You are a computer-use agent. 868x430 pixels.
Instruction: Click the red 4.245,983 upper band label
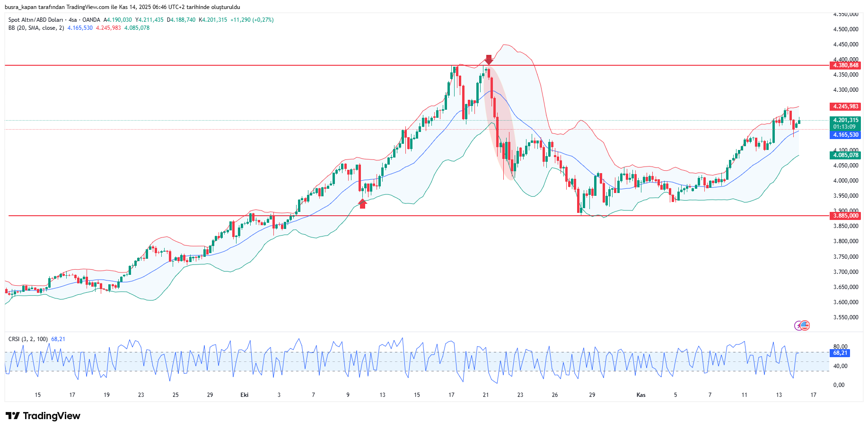[x=845, y=106]
